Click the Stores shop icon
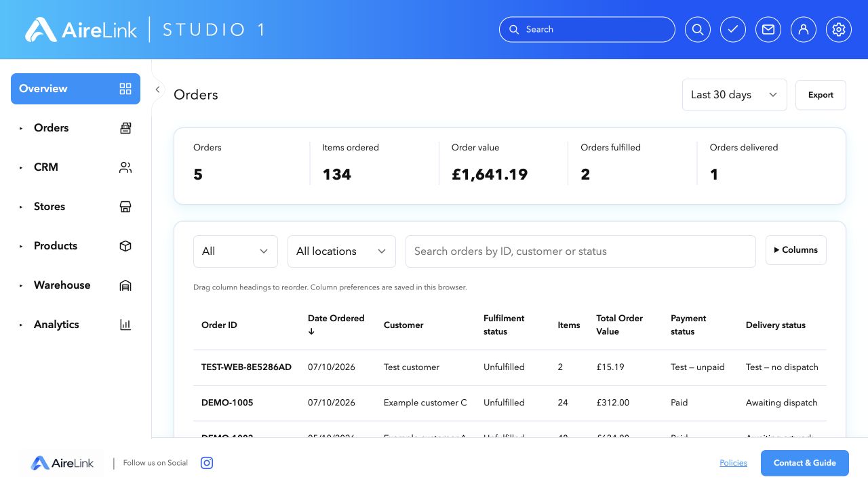Viewport: 868px width, 488px height. point(125,207)
